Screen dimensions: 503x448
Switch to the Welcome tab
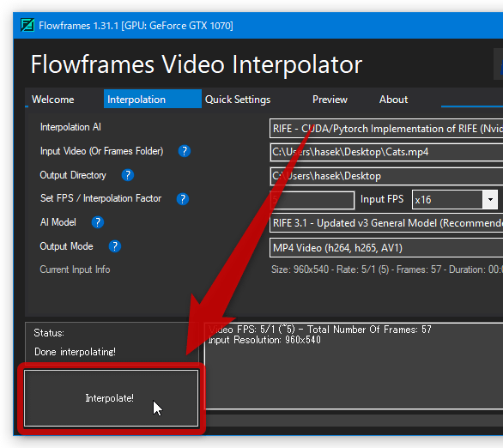click(x=53, y=100)
